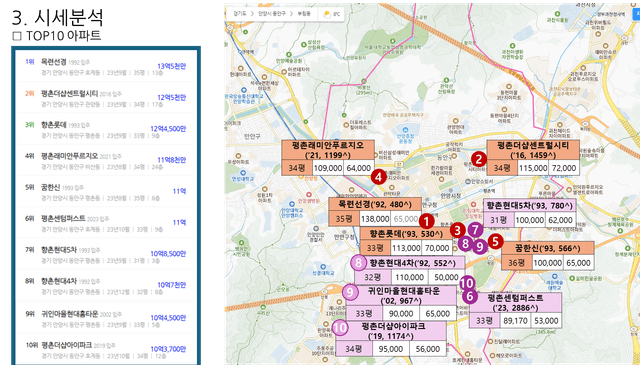Click the blue button at map's top-right edge
The width and height of the screenshot is (640, 365).
pyautogui.click(x=636, y=13)
